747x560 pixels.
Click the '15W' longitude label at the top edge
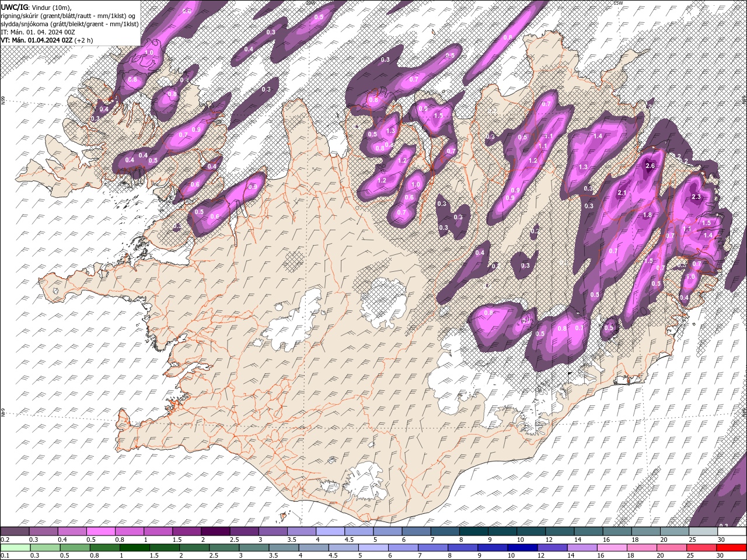[618, 3]
